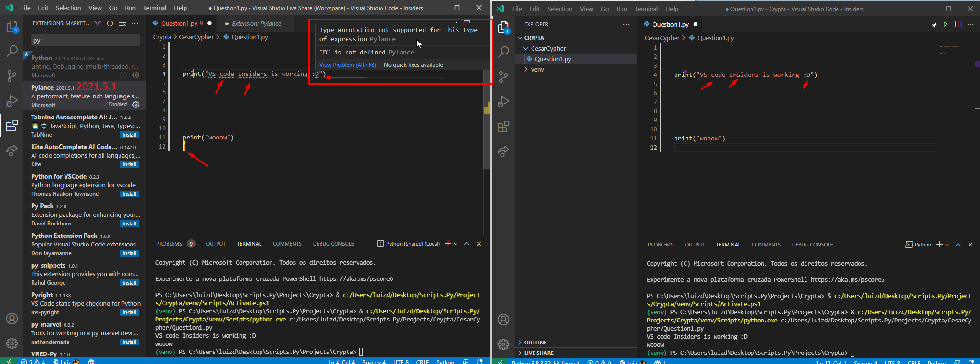Select Question1.py tab in left window
This screenshot has width=980, height=364.
[182, 23]
